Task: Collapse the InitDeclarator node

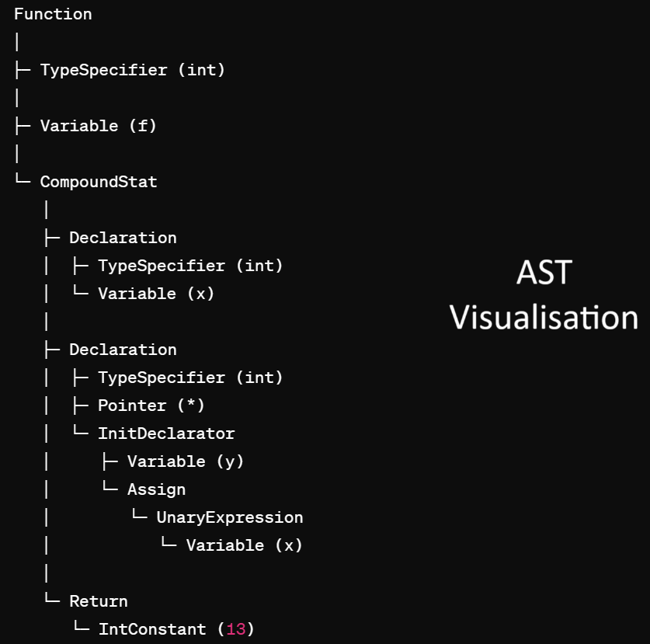Action: point(166,433)
